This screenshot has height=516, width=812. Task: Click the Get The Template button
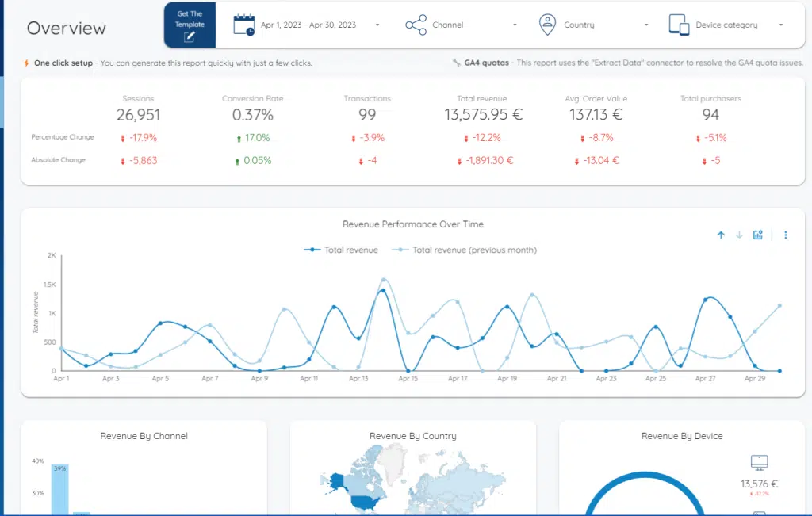coord(190,25)
